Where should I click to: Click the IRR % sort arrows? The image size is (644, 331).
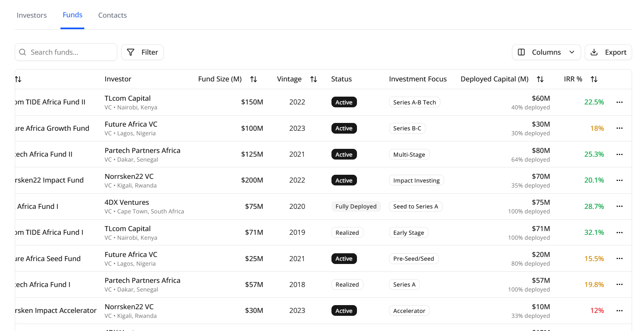tap(594, 79)
